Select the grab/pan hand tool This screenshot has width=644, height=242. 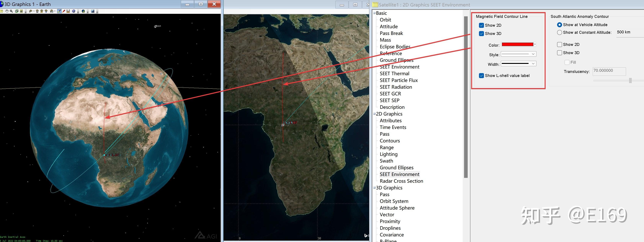click(x=7, y=11)
